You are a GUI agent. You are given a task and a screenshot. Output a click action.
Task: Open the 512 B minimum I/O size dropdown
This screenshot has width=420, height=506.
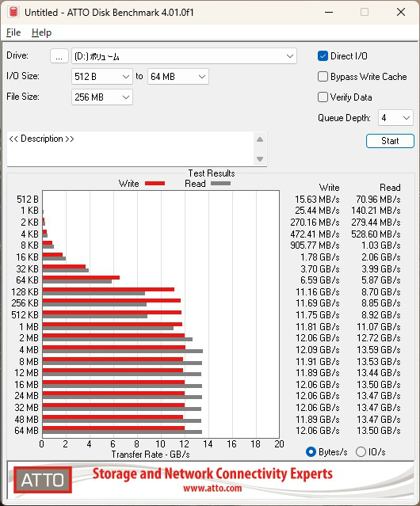point(102,77)
